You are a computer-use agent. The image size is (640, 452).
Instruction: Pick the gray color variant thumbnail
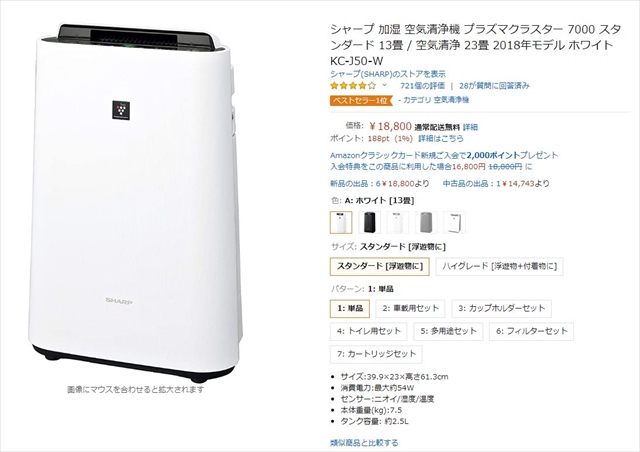click(x=426, y=222)
